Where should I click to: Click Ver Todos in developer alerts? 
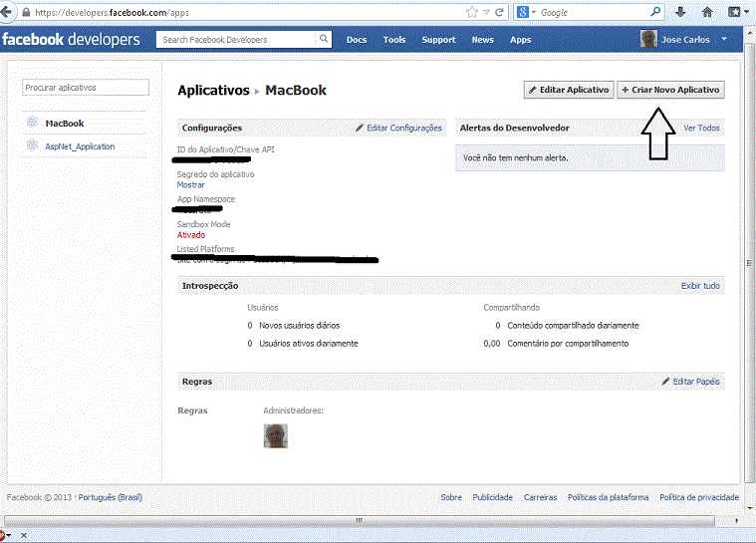pos(701,128)
